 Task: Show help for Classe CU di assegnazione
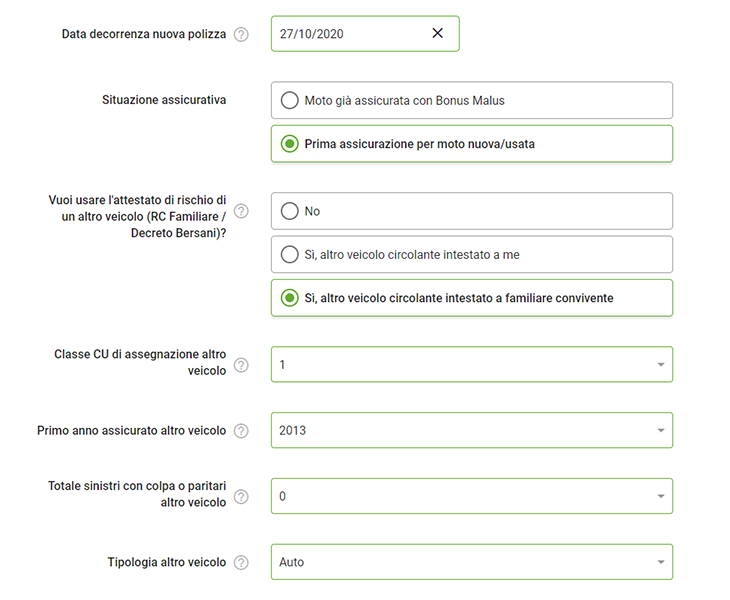click(x=241, y=365)
